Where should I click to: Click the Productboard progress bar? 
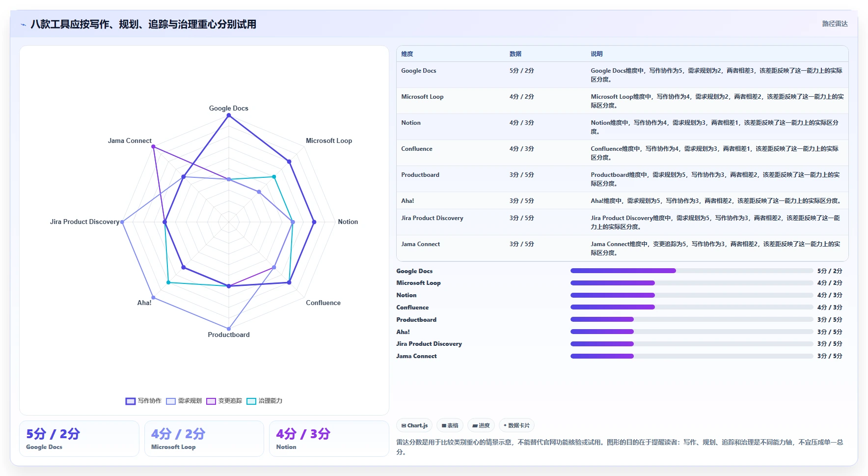(692, 319)
